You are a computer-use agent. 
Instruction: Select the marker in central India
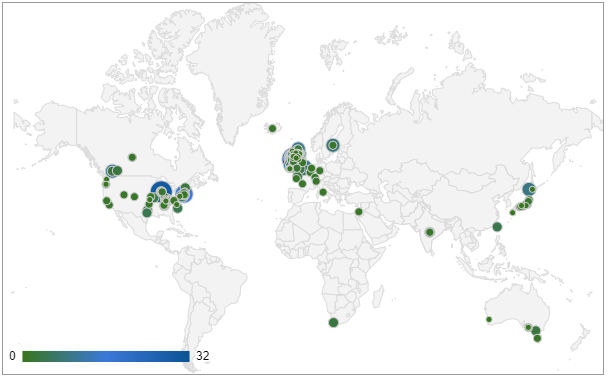(x=430, y=233)
